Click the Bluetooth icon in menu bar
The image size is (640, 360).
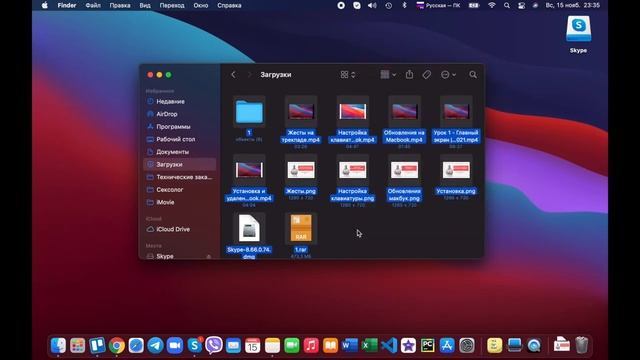coord(404,5)
